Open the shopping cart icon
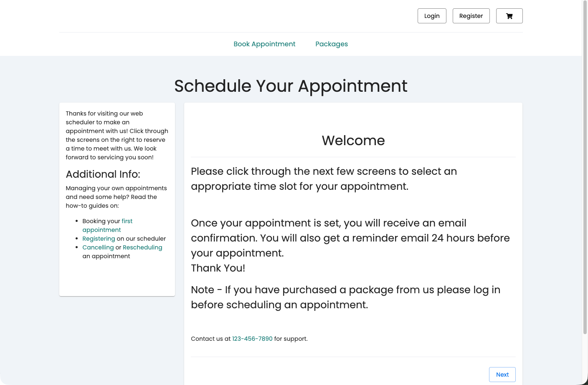Viewport: 588px width, 385px height. click(x=509, y=16)
